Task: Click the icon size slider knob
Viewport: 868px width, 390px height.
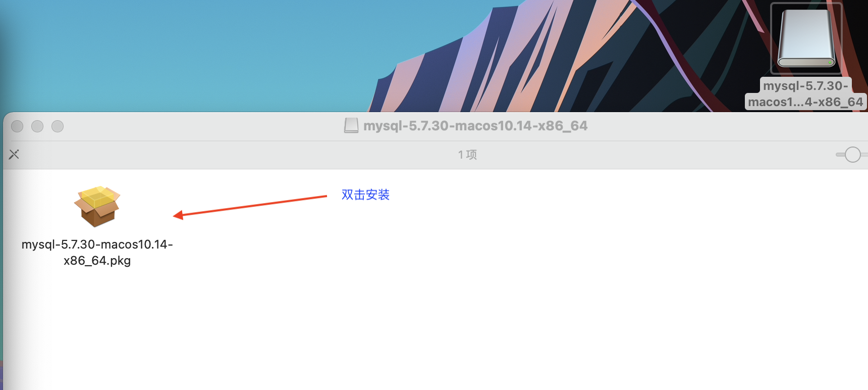Action: pos(852,155)
